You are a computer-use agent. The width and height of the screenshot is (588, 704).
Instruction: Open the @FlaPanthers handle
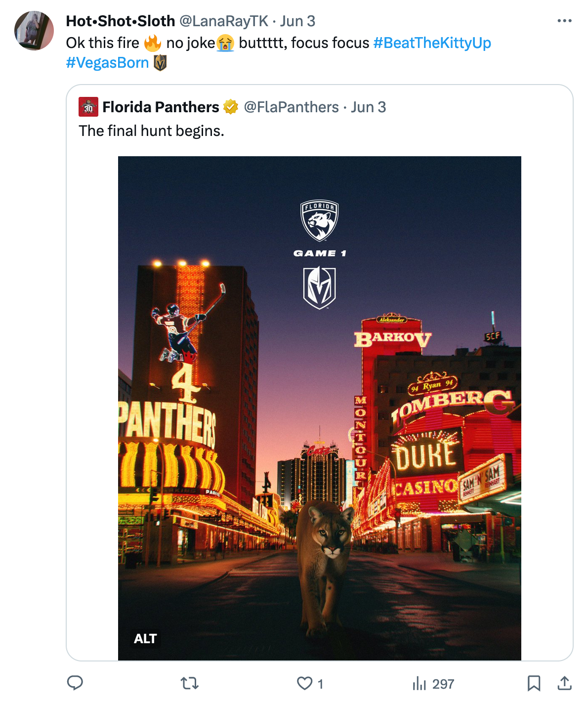(291, 107)
